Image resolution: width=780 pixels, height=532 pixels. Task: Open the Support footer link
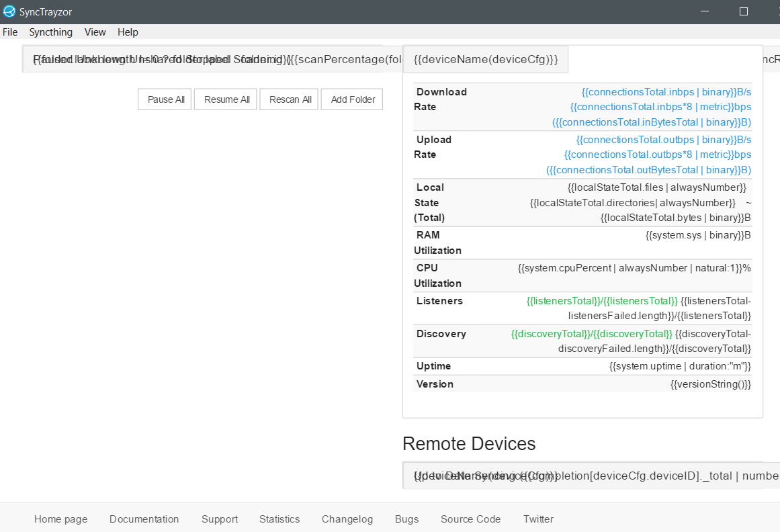(220, 519)
